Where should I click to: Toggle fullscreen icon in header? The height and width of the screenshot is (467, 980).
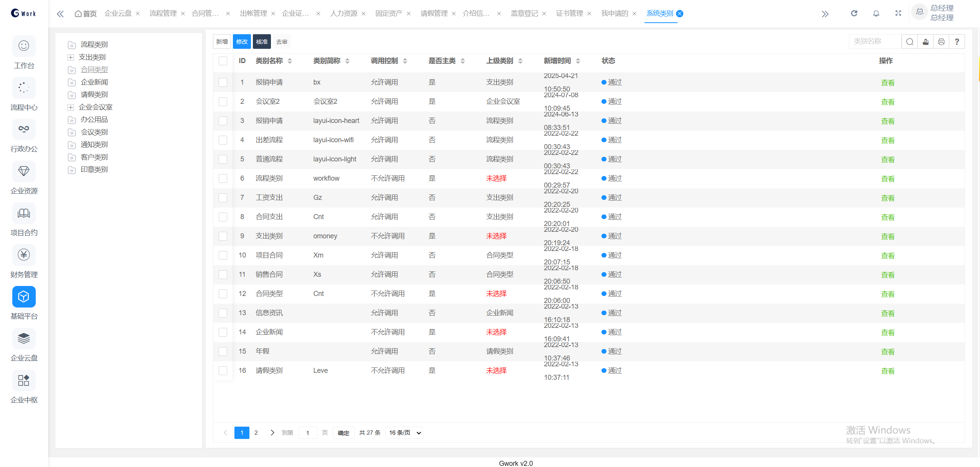point(898,13)
